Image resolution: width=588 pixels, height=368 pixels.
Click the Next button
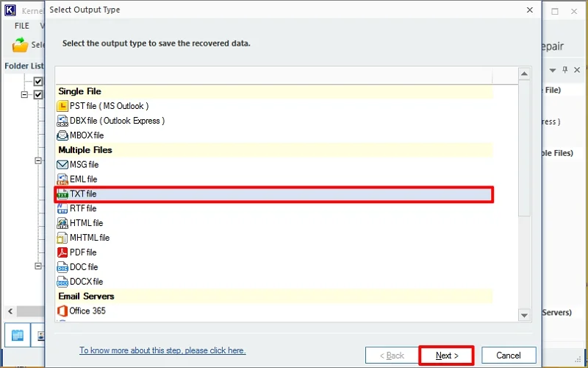[447, 355]
